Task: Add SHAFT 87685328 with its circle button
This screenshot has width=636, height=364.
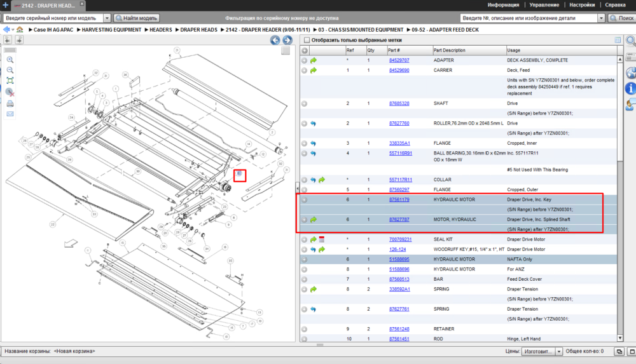Action: pos(304,104)
